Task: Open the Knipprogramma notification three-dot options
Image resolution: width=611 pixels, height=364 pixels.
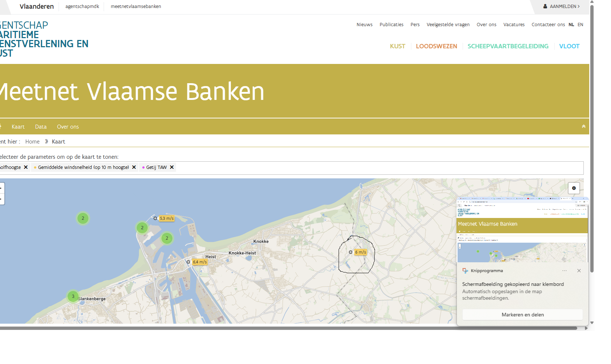Action: pos(564,271)
